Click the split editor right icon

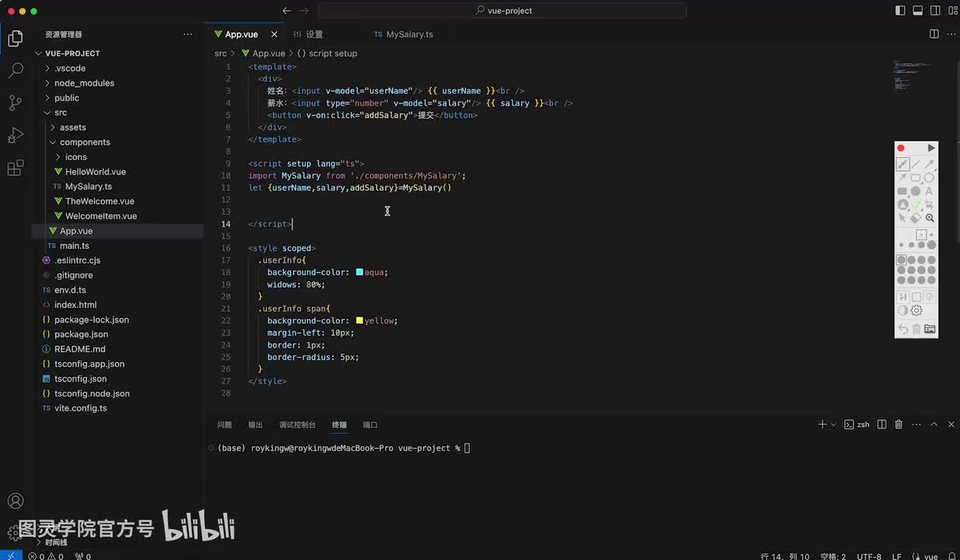click(934, 34)
